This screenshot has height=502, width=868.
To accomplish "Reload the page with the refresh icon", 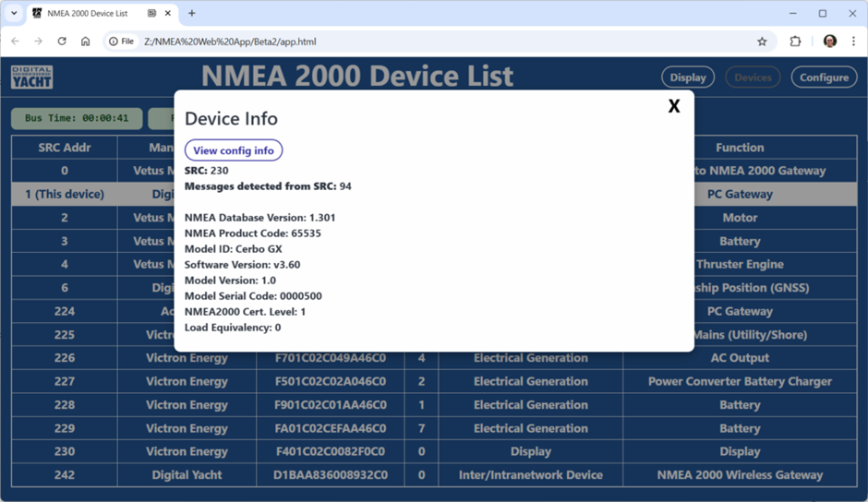I will coord(62,42).
